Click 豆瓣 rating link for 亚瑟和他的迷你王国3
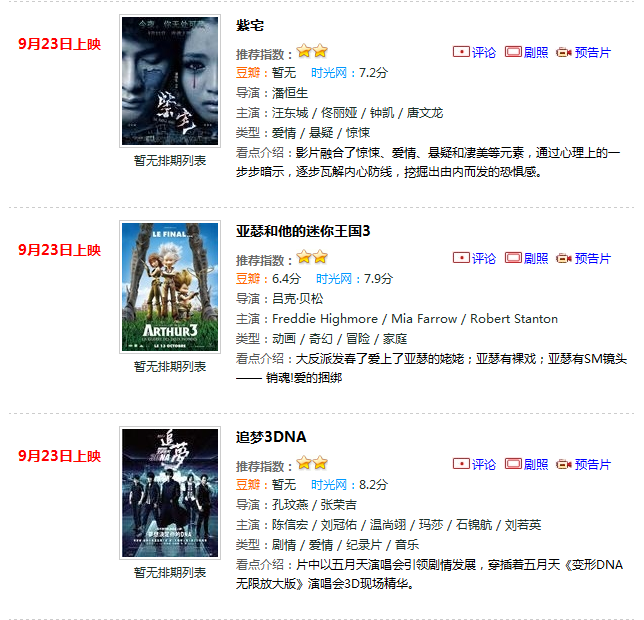 click(248, 279)
